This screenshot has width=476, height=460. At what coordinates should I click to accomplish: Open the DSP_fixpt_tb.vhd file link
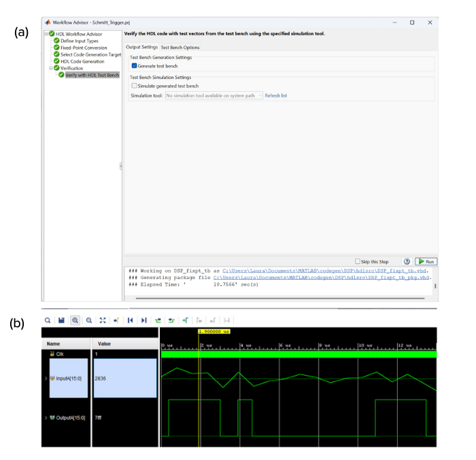324,271
